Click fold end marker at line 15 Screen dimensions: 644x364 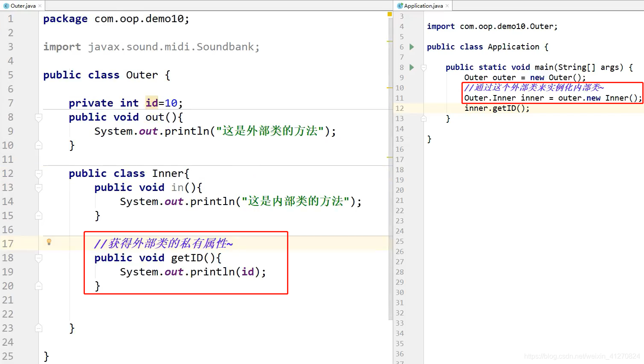[x=38, y=216]
